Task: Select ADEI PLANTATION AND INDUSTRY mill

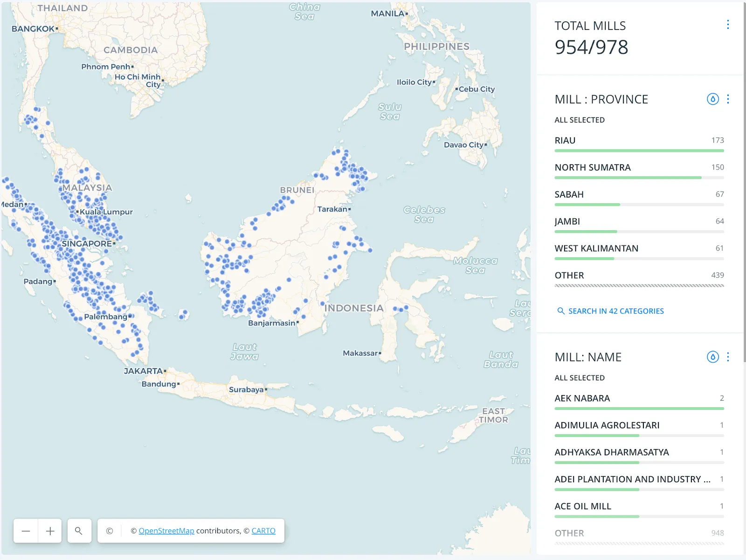Action: coord(639,483)
